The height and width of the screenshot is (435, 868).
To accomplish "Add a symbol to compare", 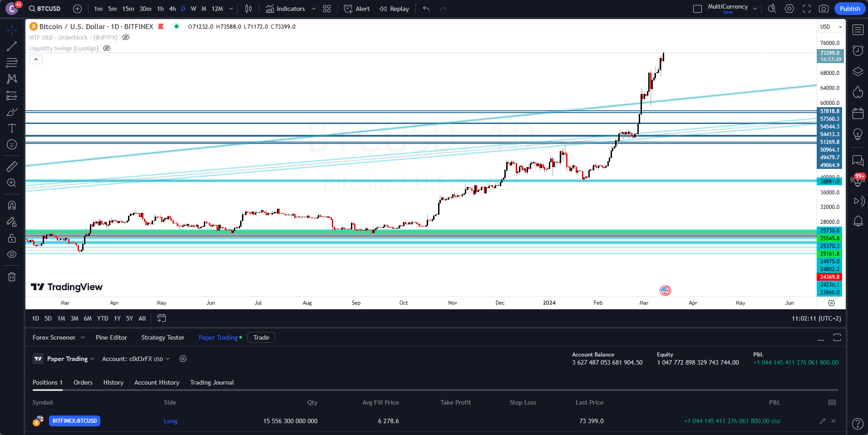I will [78, 9].
